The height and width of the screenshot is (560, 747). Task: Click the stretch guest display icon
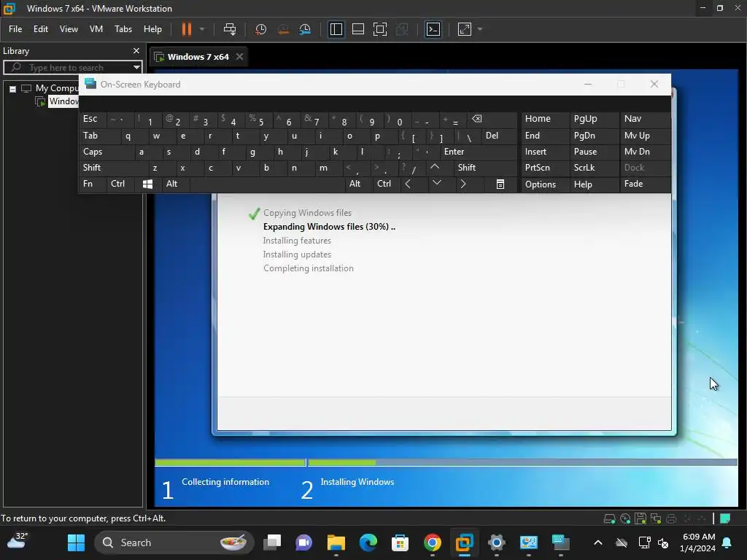tap(465, 29)
